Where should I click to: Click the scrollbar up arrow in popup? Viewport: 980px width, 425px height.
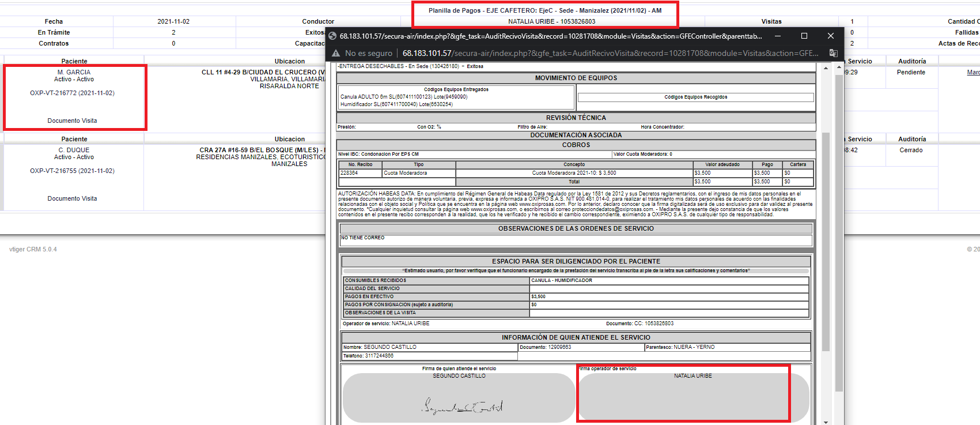[826, 68]
